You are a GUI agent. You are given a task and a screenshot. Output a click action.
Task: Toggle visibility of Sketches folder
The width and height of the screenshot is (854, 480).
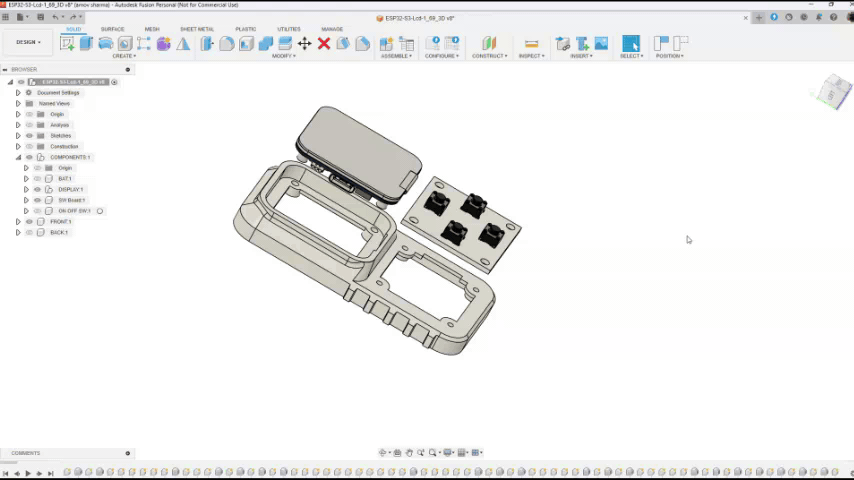[29, 136]
